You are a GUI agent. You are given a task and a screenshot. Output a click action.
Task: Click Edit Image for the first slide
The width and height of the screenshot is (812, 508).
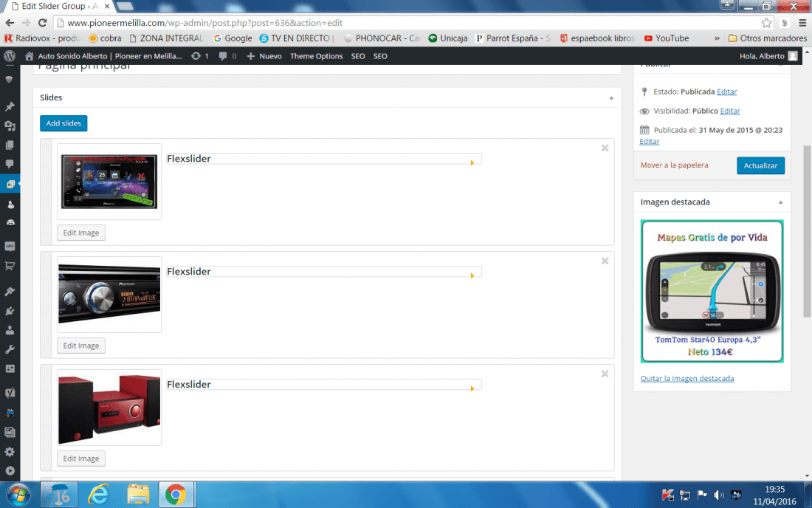pyautogui.click(x=81, y=233)
